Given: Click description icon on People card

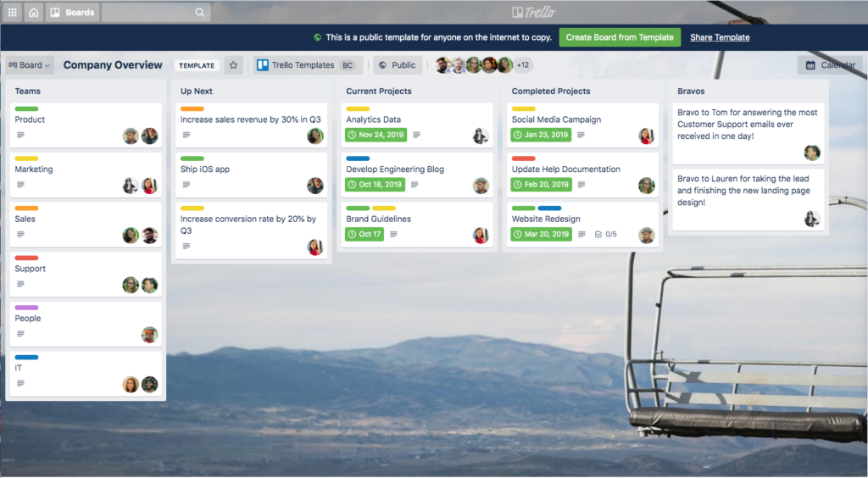Looking at the screenshot, I should [x=20, y=334].
